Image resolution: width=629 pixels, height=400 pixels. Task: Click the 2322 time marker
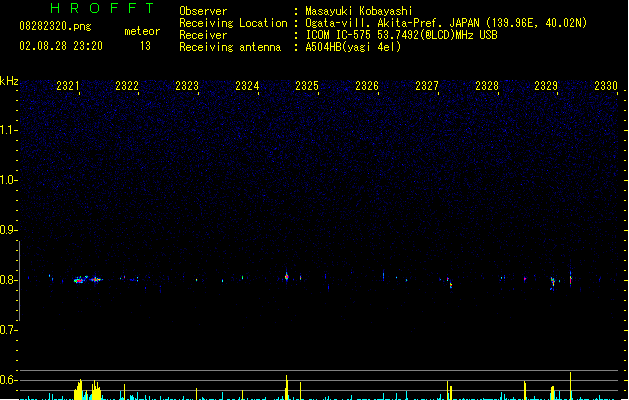(x=127, y=86)
